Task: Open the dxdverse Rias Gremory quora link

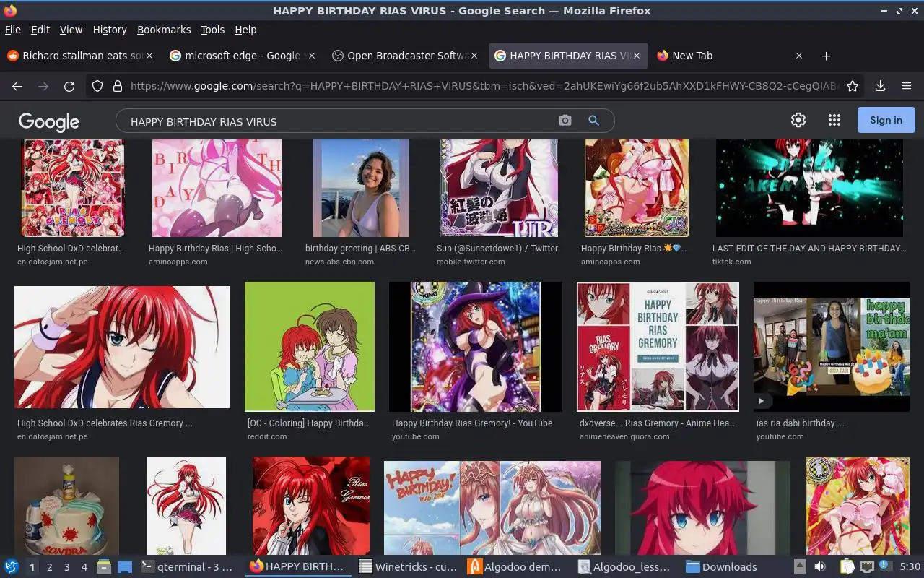Action: (657, 423)
